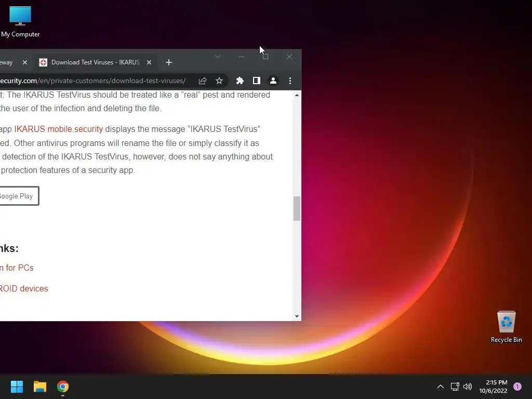Open the Chrome Extensions puzzle icon

pos(240,81)
